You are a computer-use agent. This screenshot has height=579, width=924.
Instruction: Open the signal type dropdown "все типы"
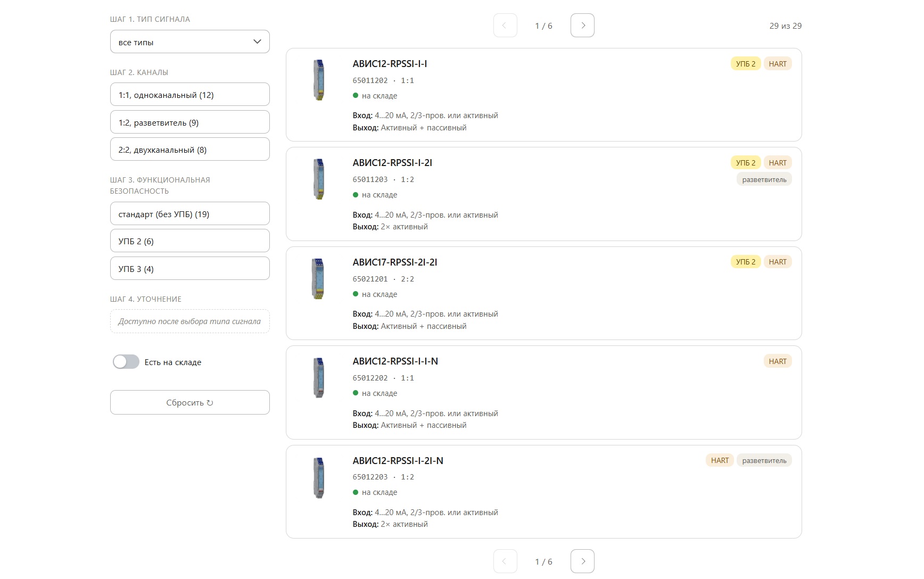pos(190,42)
